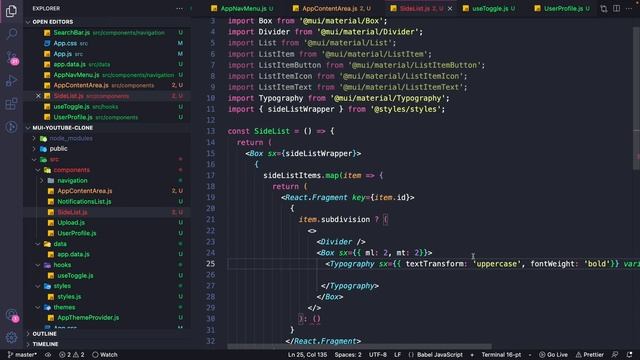Viewport: 640px width, 360px height.
Task: Open useToggle.js under hooks folder
Action: [x=75, y=276]
